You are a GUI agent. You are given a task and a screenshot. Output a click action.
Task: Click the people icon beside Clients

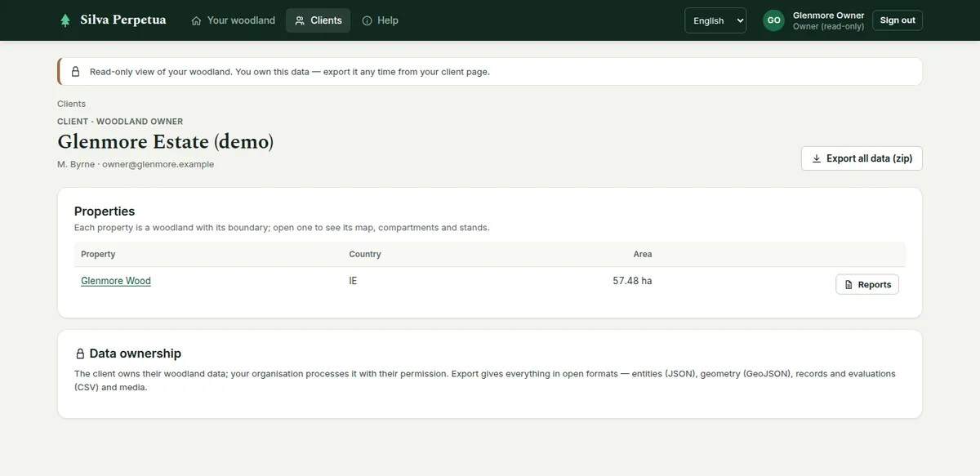coord(300,20)
